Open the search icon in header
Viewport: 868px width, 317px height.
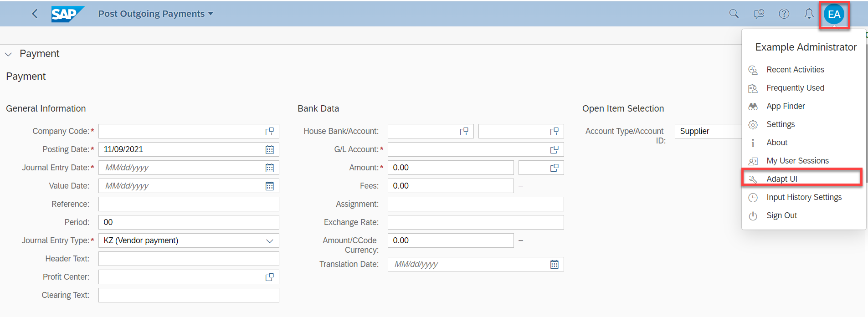coord(734,14)
